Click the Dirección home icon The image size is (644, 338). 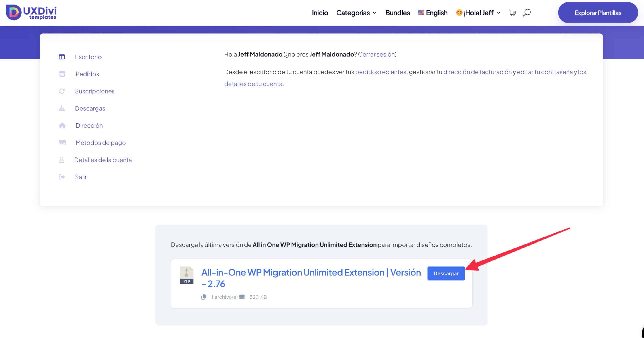point(62,125)
